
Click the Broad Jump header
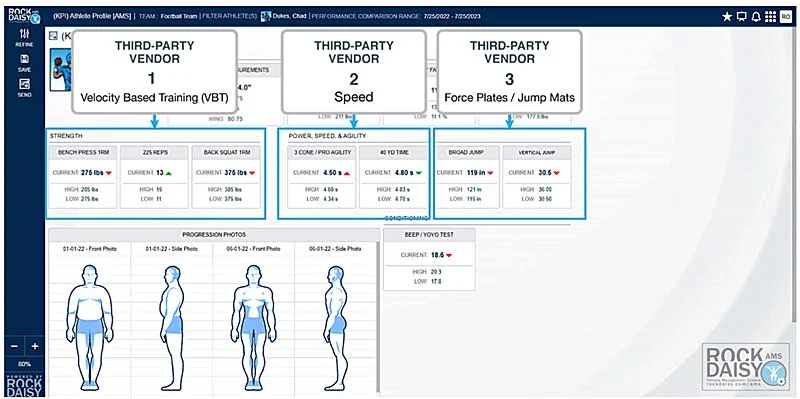(x=466, y=153)
